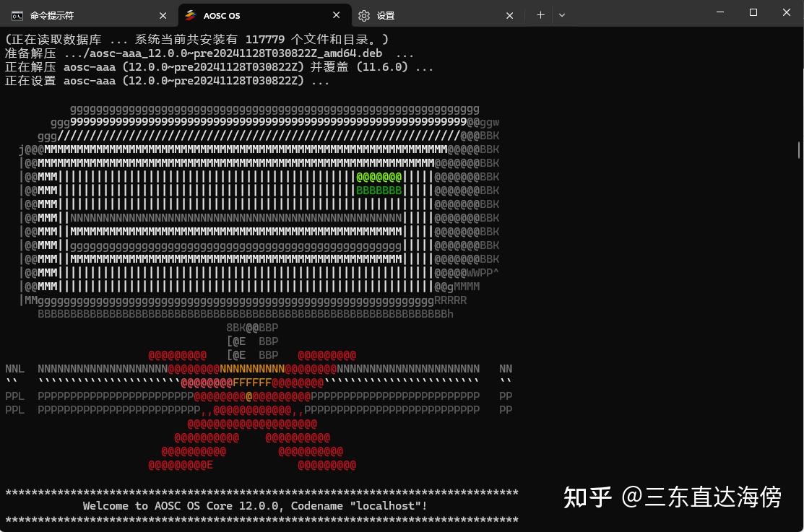
Task: Close the 命令提示符 tab
Action: [163, 14]
